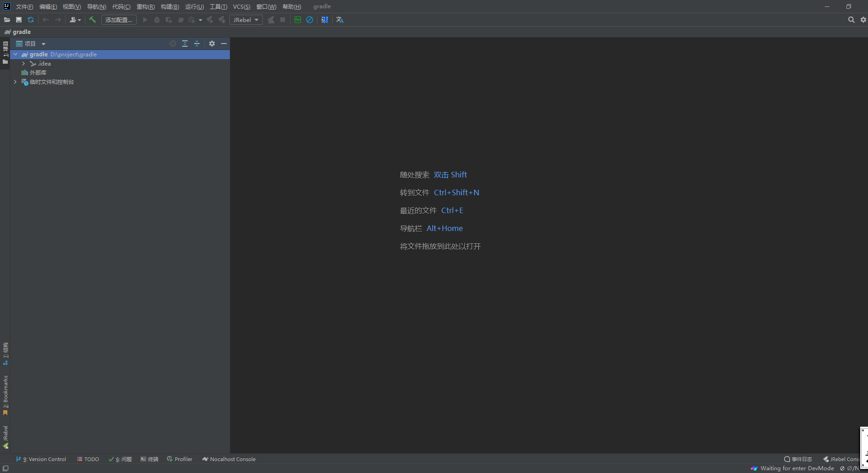
Task: Click the green hammer build icon
Action: (92, 20)
